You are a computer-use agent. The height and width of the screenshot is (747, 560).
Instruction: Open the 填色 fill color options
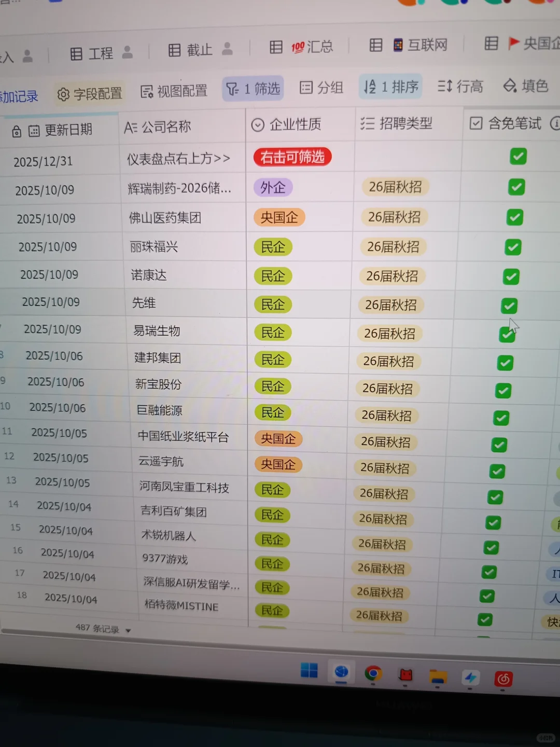526,85
